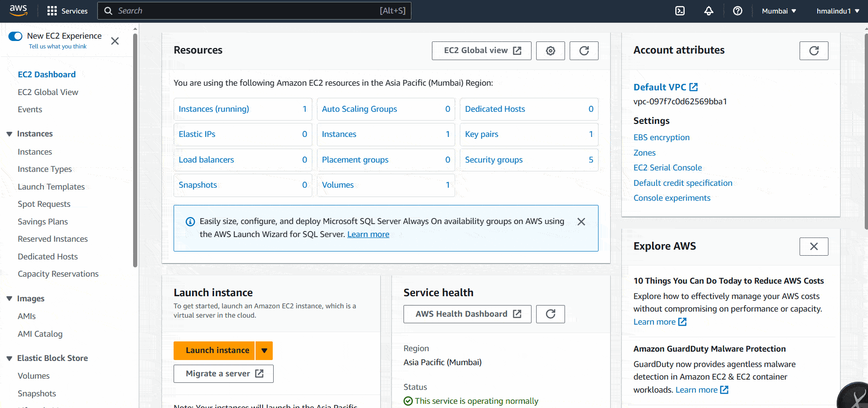Open the EC2 Serial Console setting

point(667,168)
